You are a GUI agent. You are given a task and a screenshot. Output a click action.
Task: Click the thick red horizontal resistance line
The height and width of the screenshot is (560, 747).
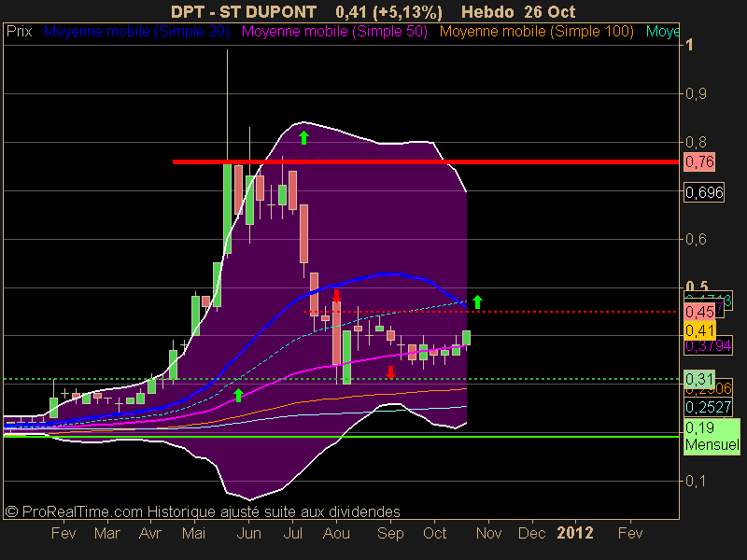pyautogui.click(x=426, y=161)
